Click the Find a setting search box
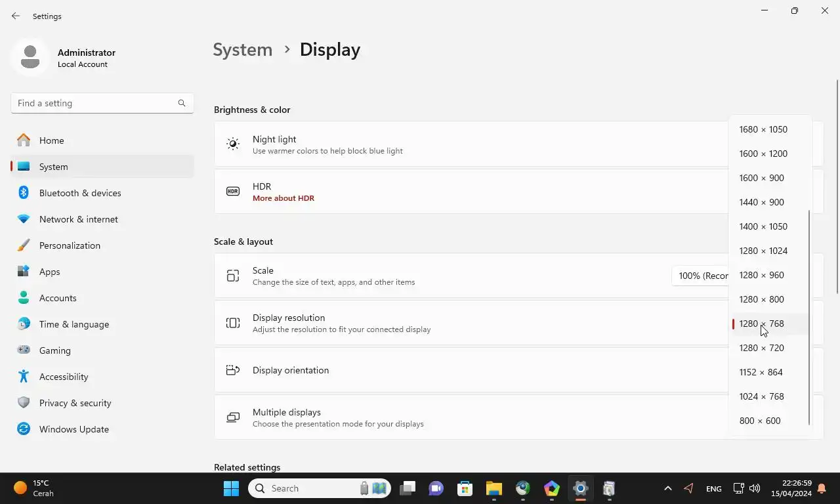 pyautogui.click(x=102, y=103)
